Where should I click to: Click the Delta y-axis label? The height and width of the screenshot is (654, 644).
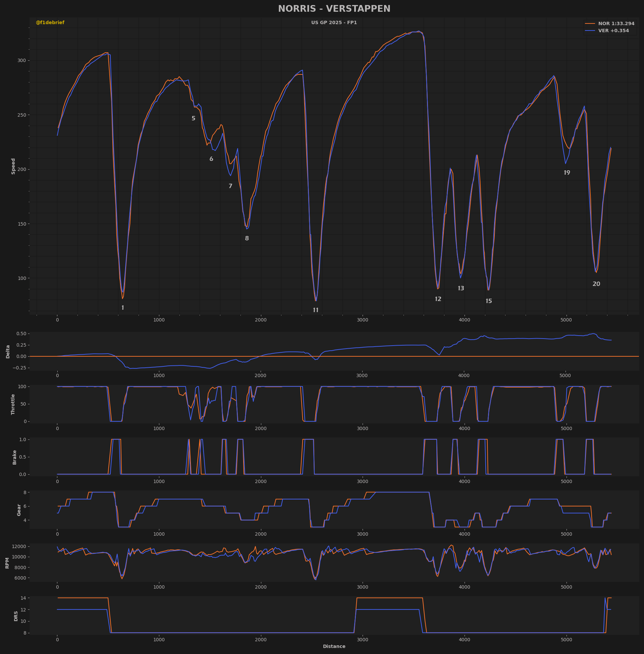8,352
